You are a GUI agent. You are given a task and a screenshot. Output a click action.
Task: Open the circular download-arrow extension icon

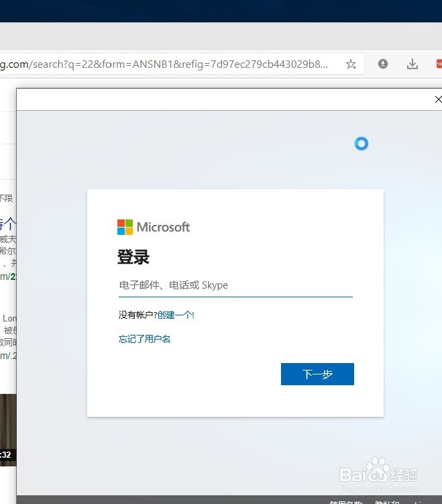tap(382, 64)
